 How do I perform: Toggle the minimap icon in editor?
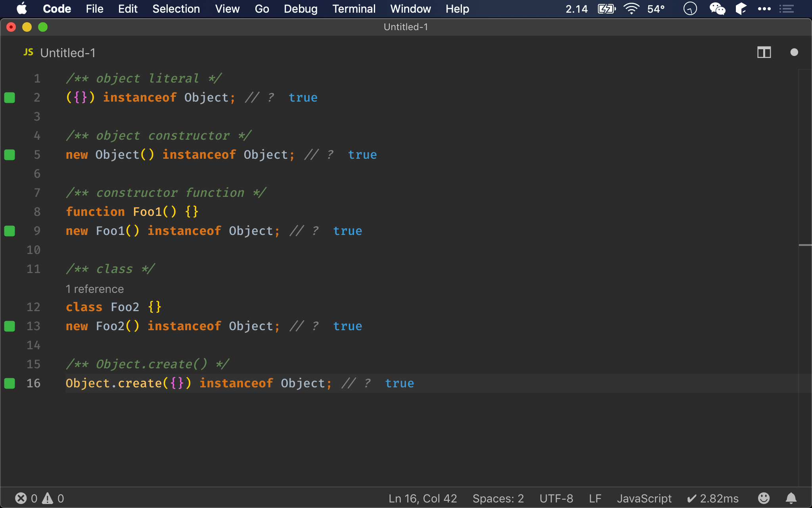click(x=764, y=52)
